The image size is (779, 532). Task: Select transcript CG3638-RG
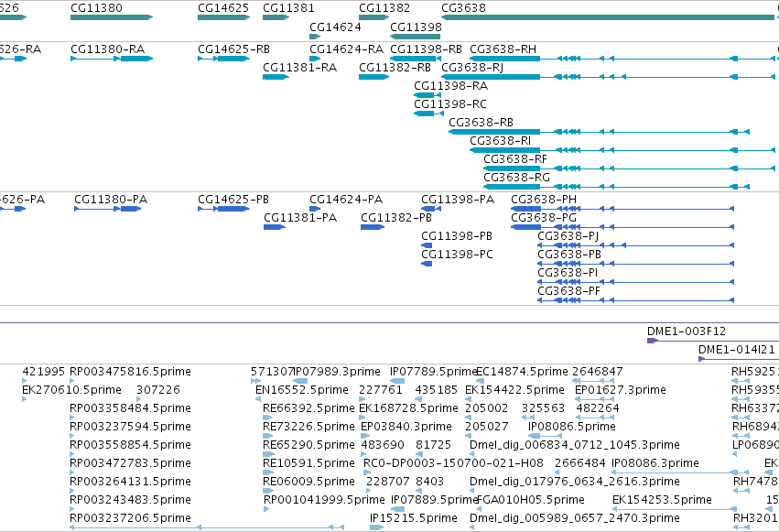click(616, 187)
